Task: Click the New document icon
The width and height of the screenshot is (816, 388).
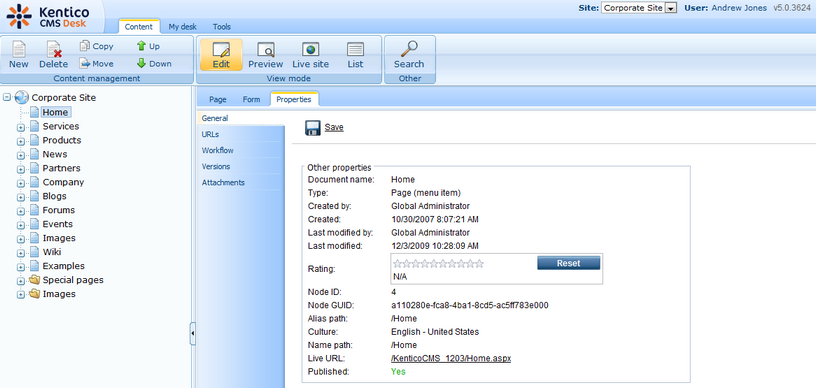Action: 19,49
